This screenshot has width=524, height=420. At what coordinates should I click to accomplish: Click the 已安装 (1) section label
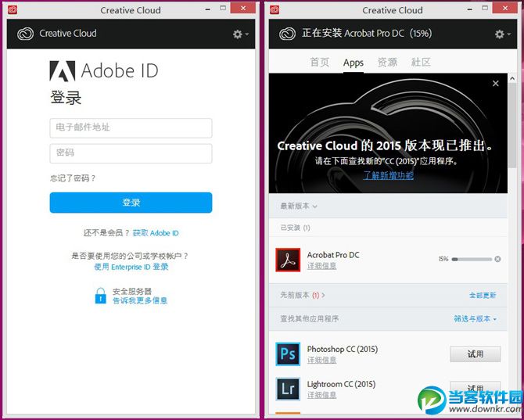pos(295,228)
